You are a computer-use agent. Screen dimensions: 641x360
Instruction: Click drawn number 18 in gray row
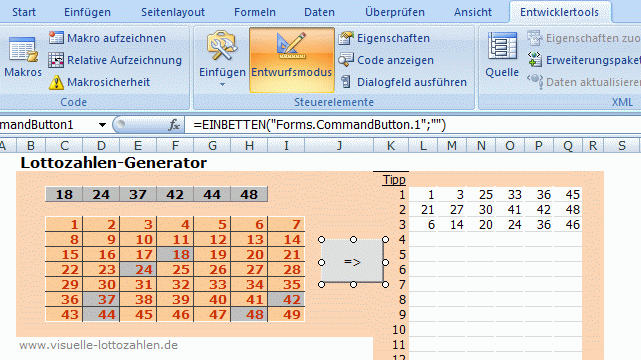(x=64, y=195)
